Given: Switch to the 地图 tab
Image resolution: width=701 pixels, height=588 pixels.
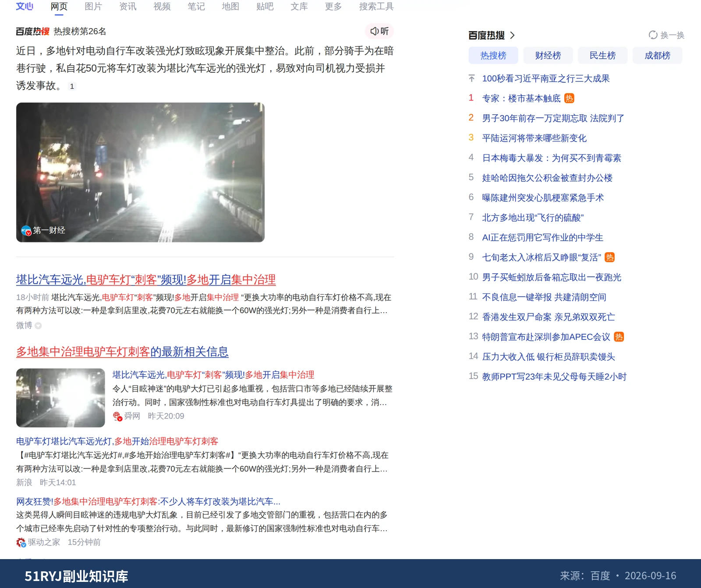Looking at the screenshot, I should tap(230, 7).
